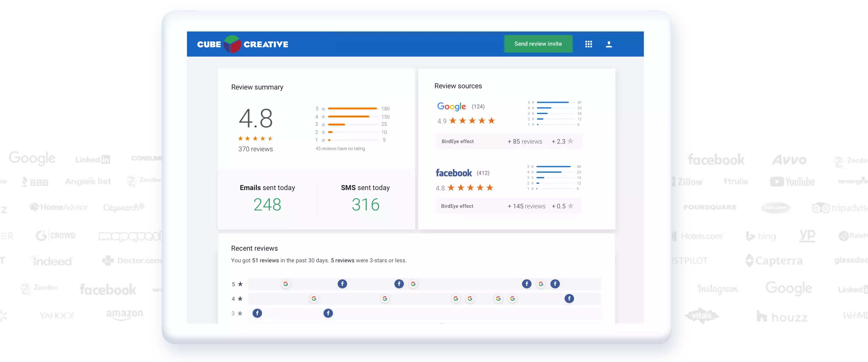The image size is (868, 362).
Task: Click the facebook 4.8 star rating row
Action: (465, 188)
